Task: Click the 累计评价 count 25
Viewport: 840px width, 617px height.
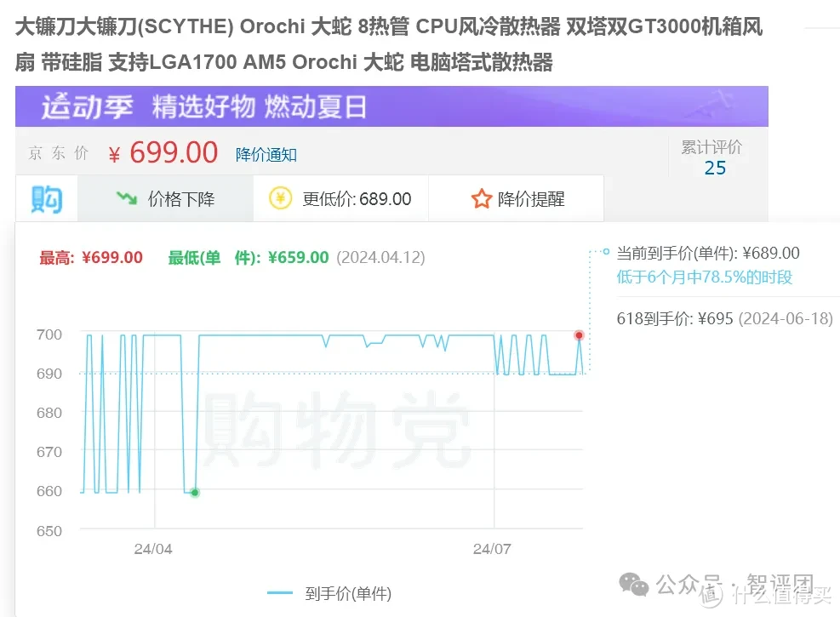Action: point(715,168)
